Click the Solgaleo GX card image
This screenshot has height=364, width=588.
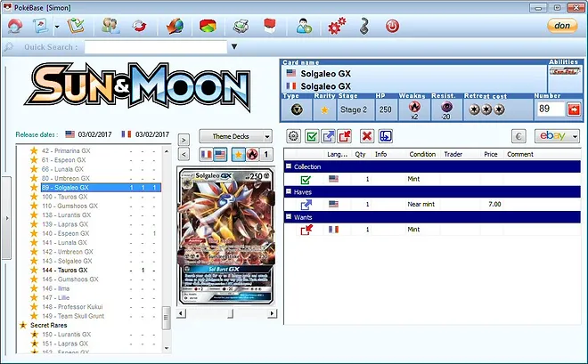(x=227, y=237)
